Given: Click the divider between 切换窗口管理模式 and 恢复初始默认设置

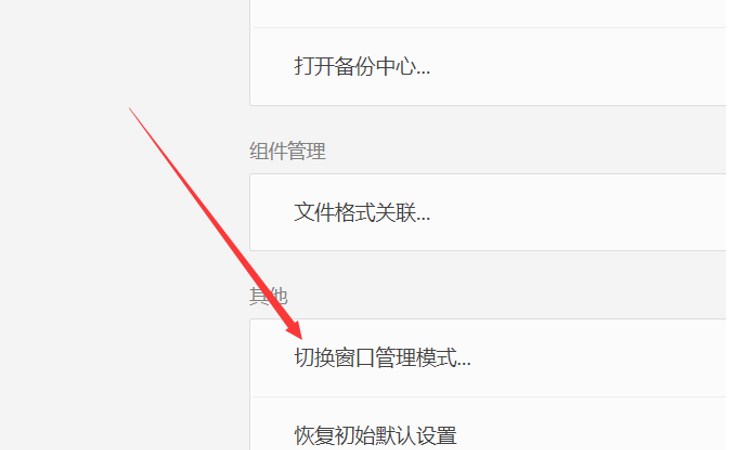Looking at the screenshot, I should coord(490,397).
